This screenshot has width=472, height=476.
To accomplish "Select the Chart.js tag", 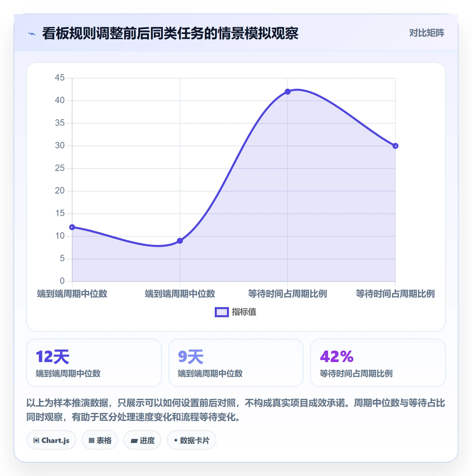I will click(51, 440).
